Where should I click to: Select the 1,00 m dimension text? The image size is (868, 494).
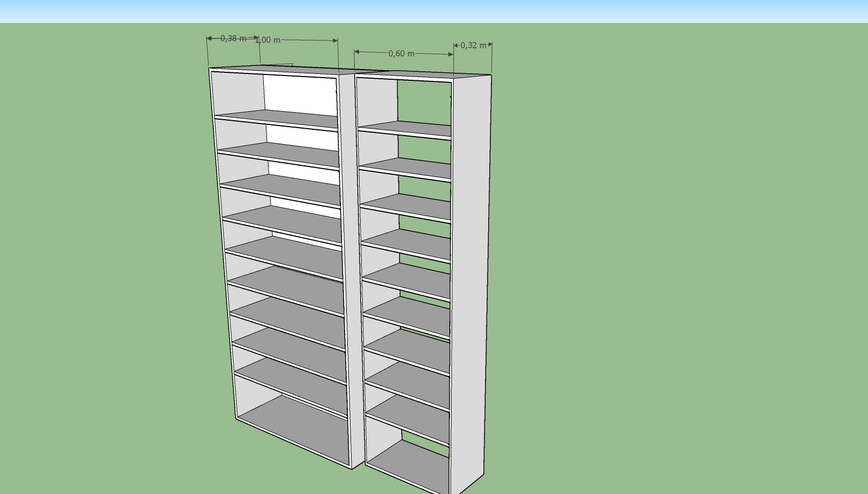268,40
